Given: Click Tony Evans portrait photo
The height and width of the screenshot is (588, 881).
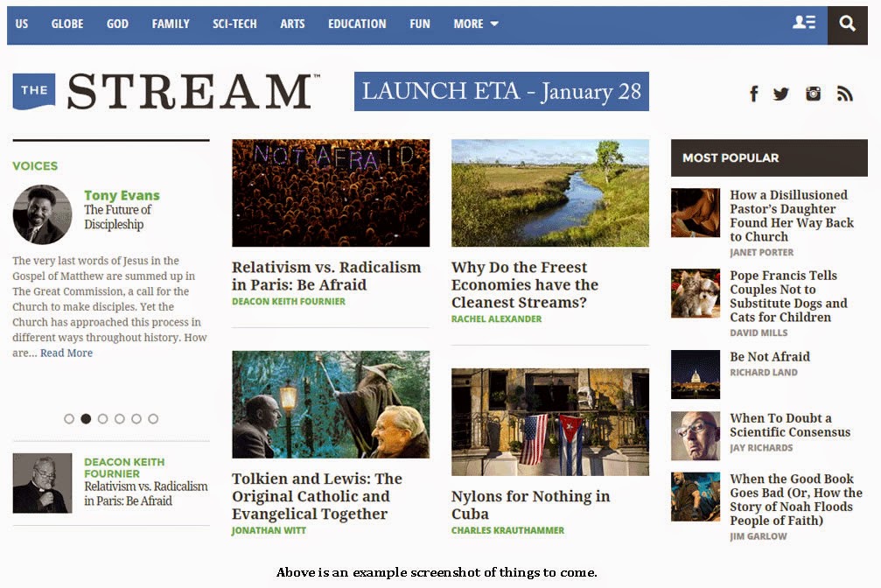Looking at the screenshot, I should point(42,214).
